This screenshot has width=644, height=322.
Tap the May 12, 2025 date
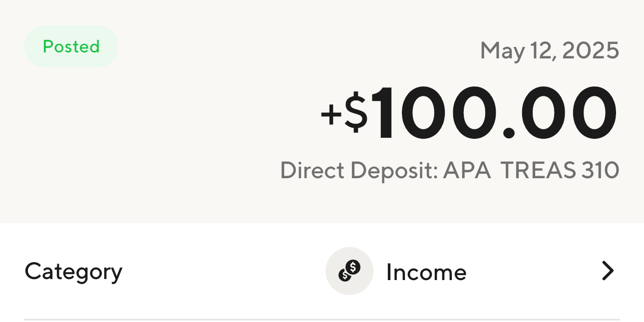[x=550, y=51]
